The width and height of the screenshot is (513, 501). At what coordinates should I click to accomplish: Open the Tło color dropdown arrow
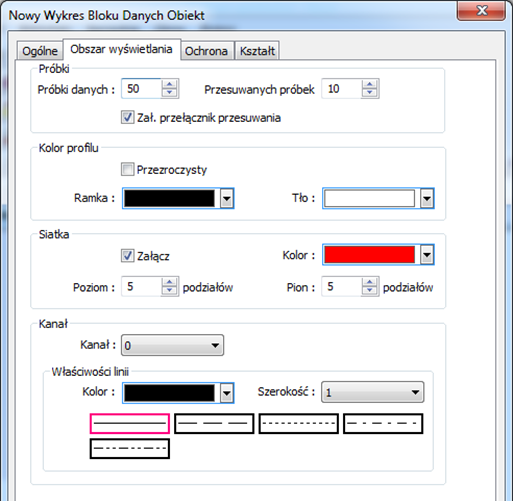tap(427, 198)
